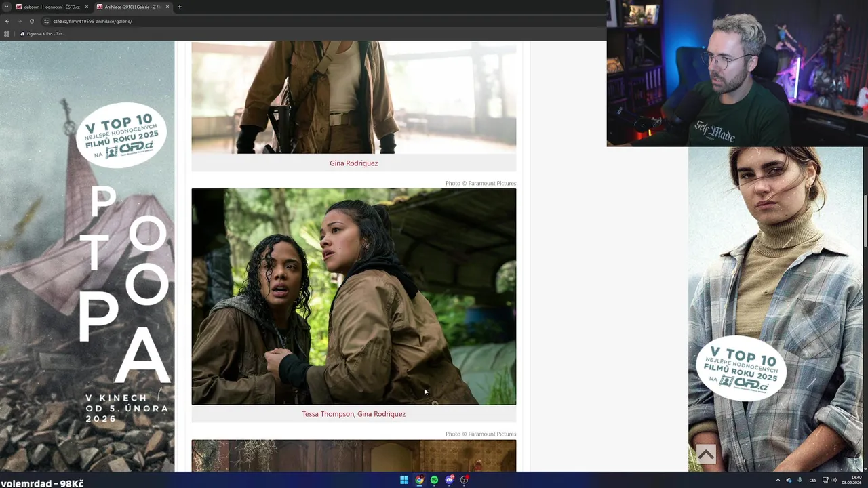Open the CES keyboard language switcher
Viewport: 868px width, 488px height.
coord(812,480)
